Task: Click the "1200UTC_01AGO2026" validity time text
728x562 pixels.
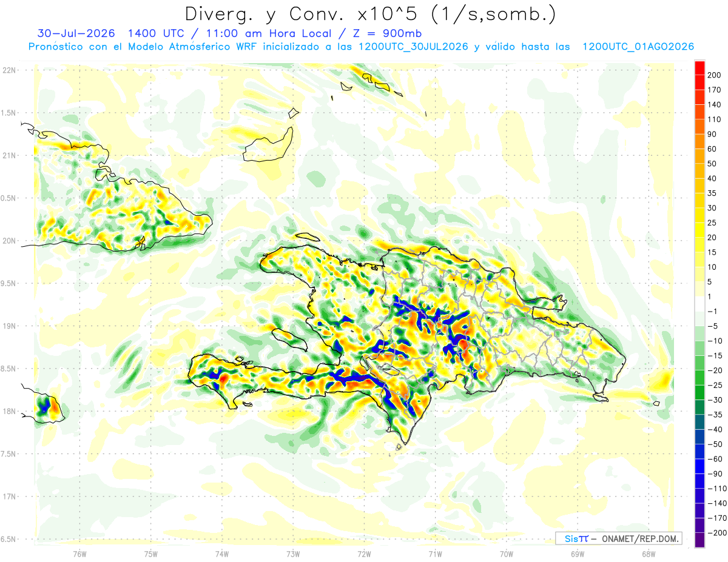Action: pos(638,47)
